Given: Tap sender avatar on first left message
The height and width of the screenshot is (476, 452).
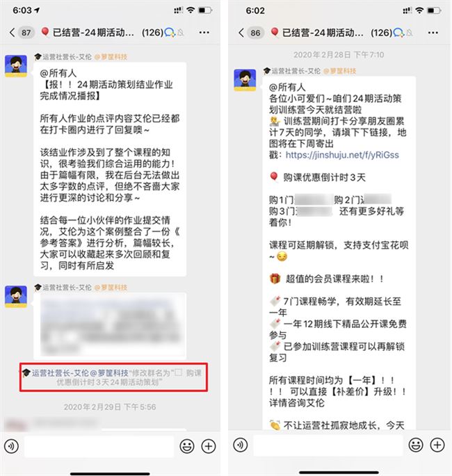Looking at the screenshot, I should click(x=16, y=66).
